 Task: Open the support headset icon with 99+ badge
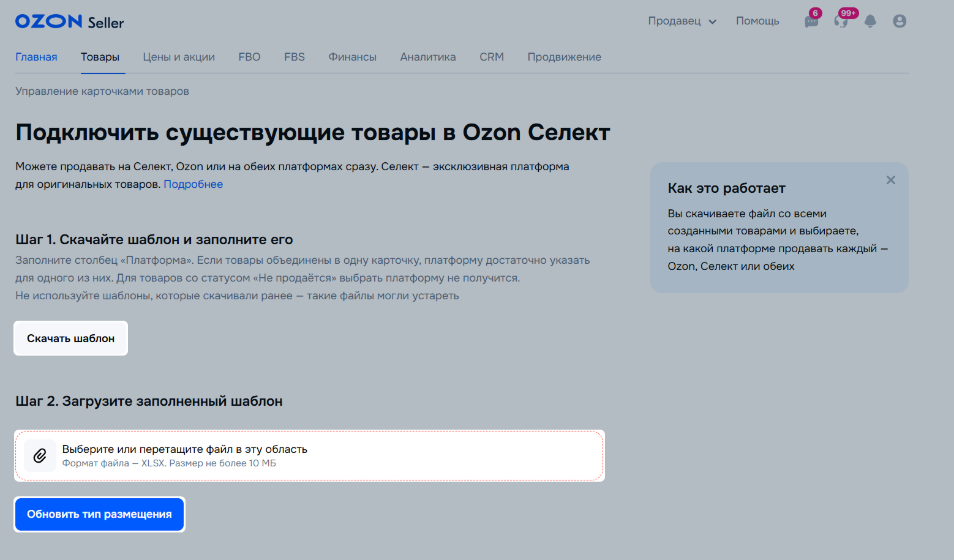841,21
